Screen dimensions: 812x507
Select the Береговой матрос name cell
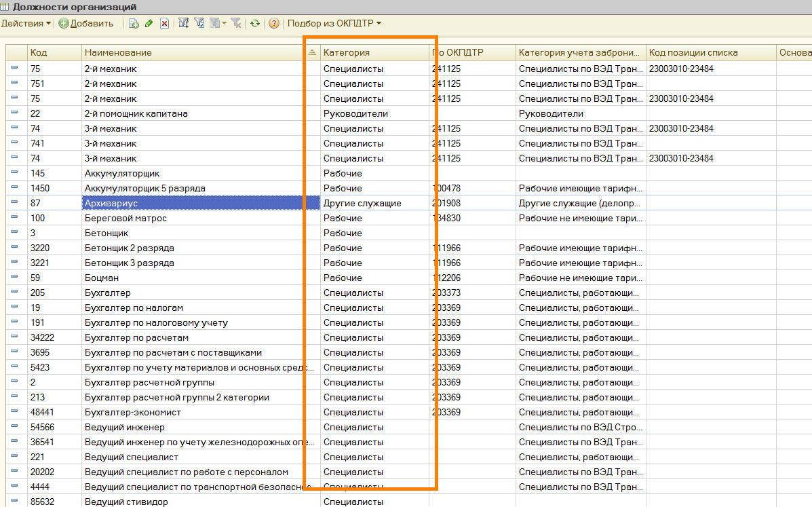[x=201, y=218]
